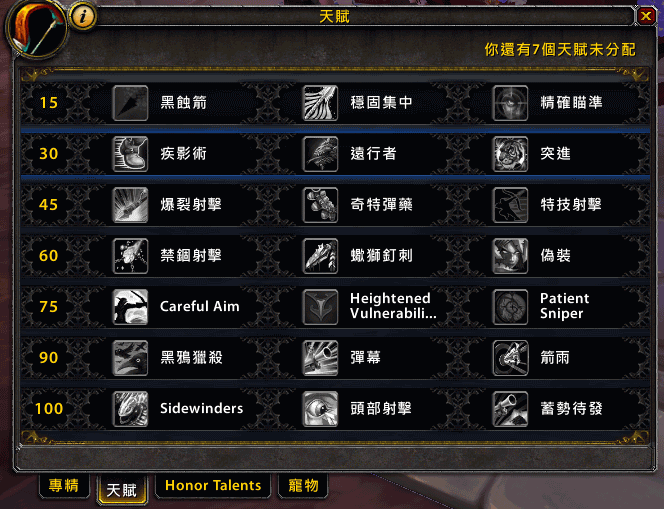The width and height of the screenshot is (664, 509).
Task: Select the 爆裂射擊 talent icon
Action: (130, 205)
